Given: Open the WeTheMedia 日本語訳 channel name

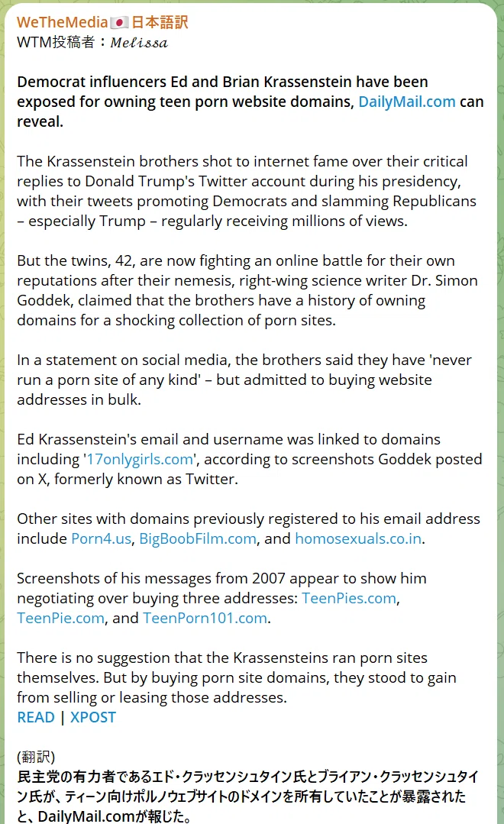Looking at the screenshot, I should click(x=102, y=22).
